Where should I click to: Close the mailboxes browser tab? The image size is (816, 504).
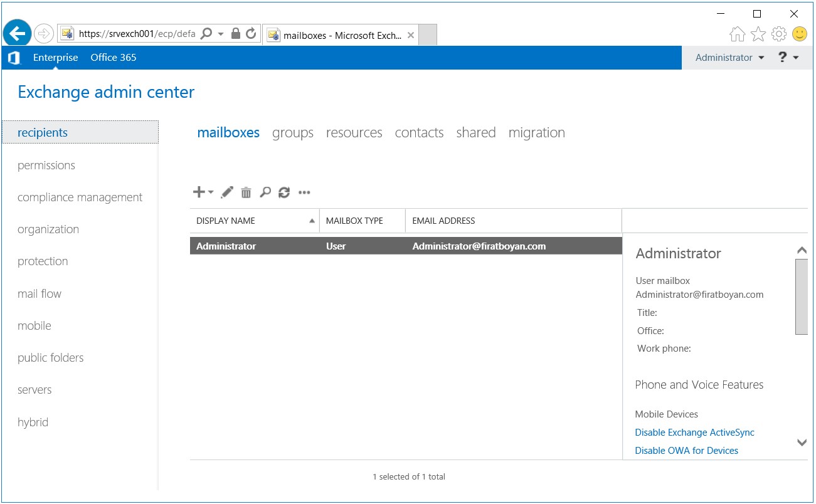point(411,36)
